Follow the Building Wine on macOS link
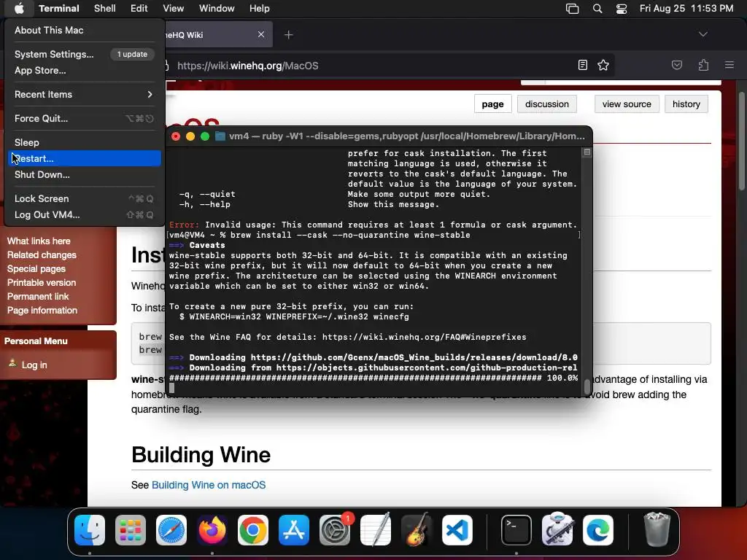The height and width of the screenshot is (560, 747). point(209,485)
